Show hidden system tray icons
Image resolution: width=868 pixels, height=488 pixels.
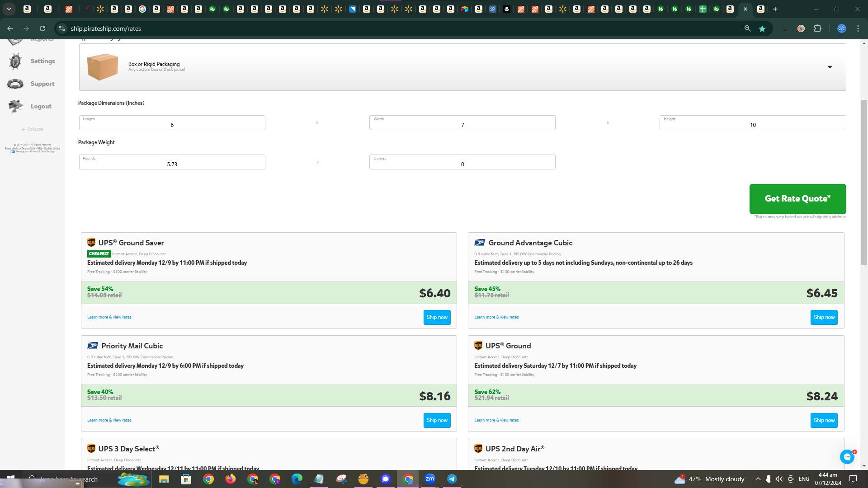click(758, 479)
